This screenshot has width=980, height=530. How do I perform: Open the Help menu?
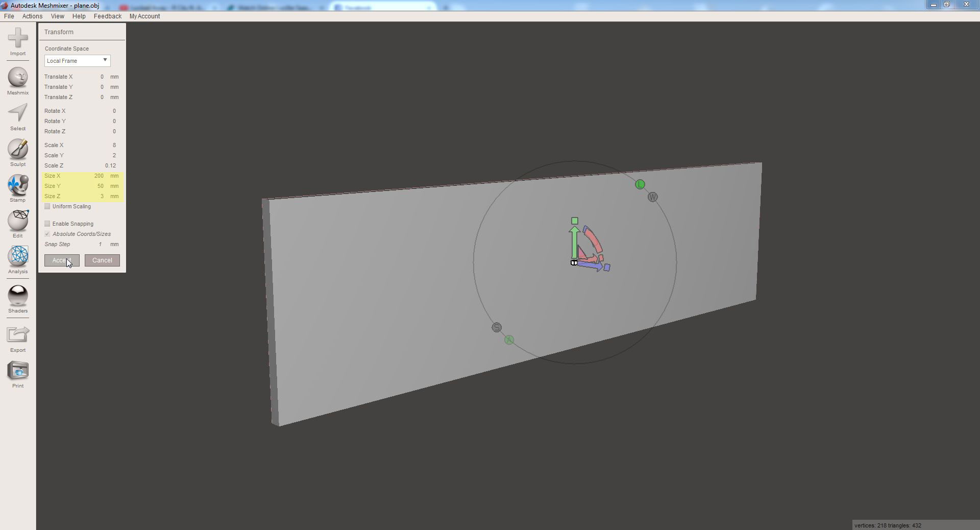coord(79,16)
